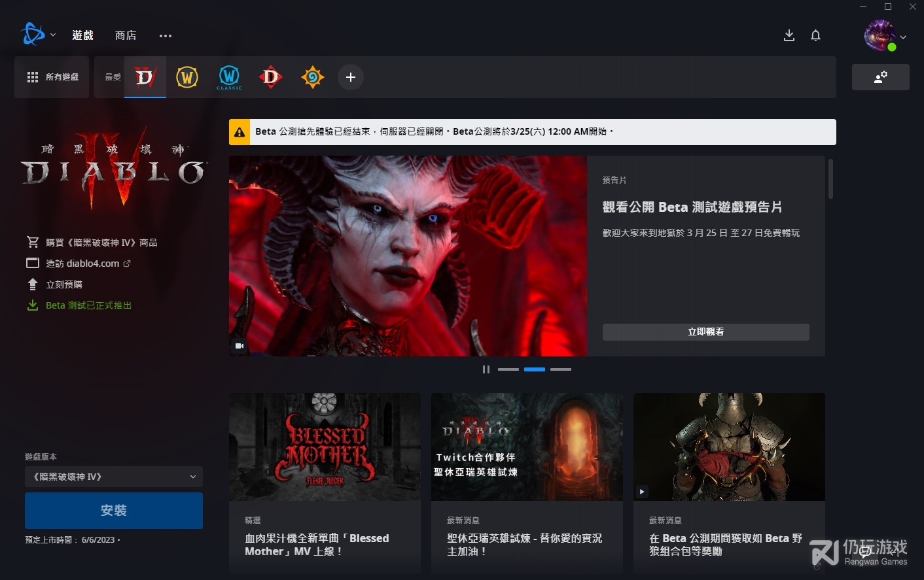Maximize the Battle.net window

pyautogui.click(x=888, y=7)
